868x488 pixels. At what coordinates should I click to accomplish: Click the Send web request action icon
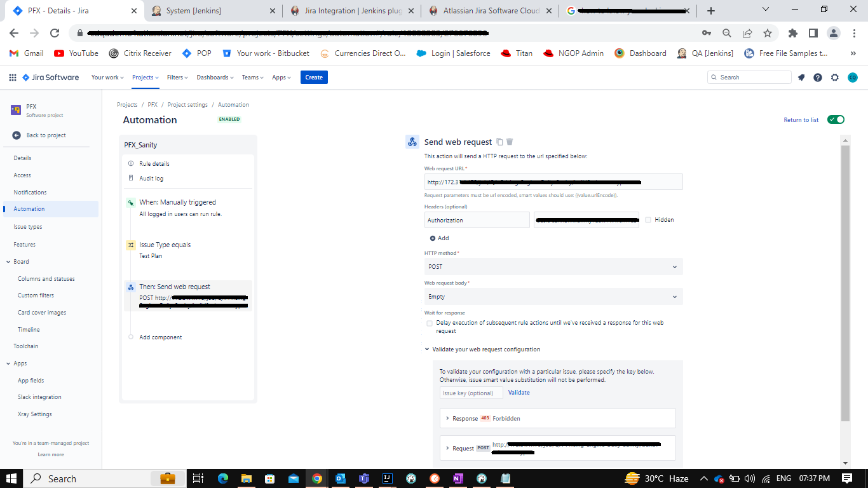(x=132, y=287)
